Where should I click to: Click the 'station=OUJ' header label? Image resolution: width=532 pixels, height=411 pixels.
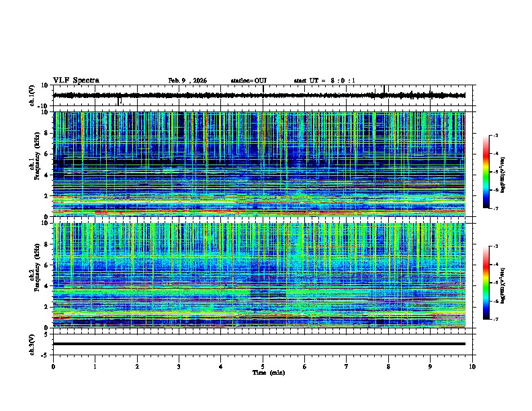tap(249, 81)
